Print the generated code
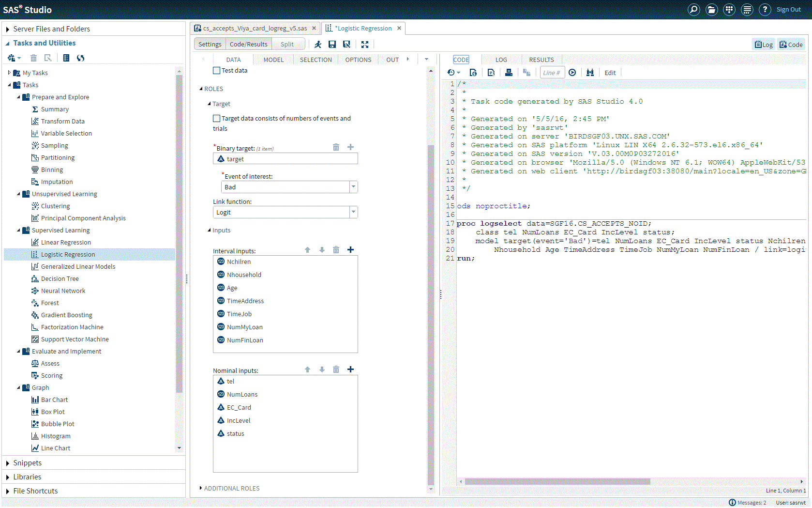The image size is (812, 508). [x=509, y=72]
